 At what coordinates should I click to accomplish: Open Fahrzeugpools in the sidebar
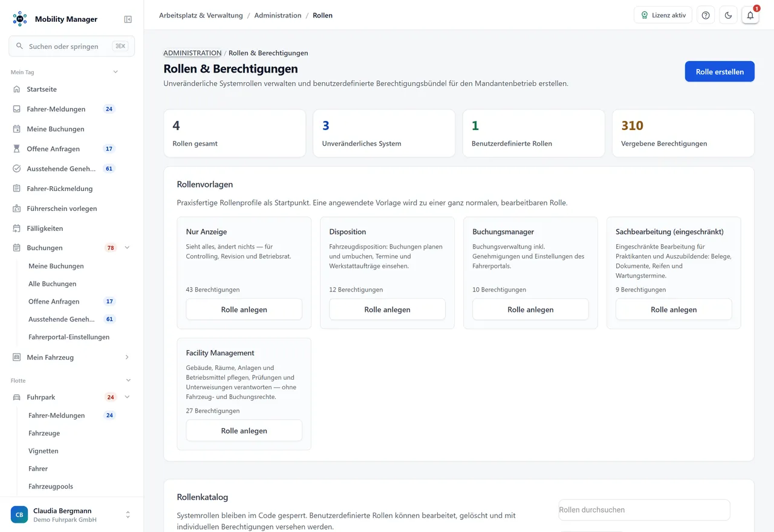pos(51,486)
